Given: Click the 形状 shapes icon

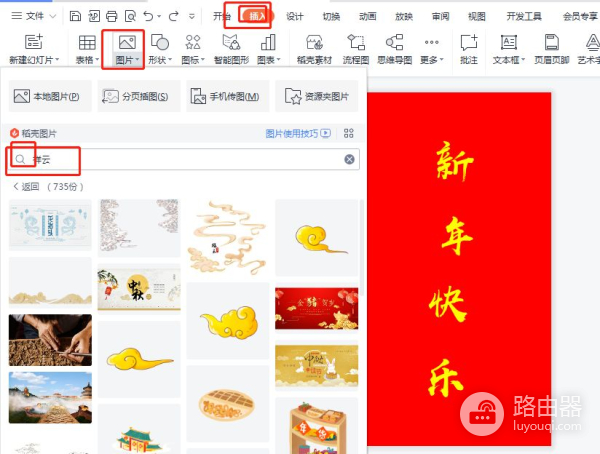Looking at the screenshot, I should (160, 42).
